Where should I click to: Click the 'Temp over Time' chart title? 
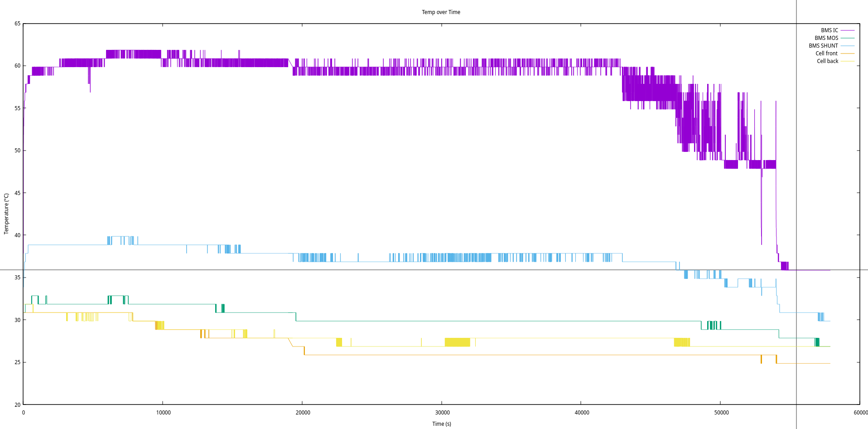(441, 12)
